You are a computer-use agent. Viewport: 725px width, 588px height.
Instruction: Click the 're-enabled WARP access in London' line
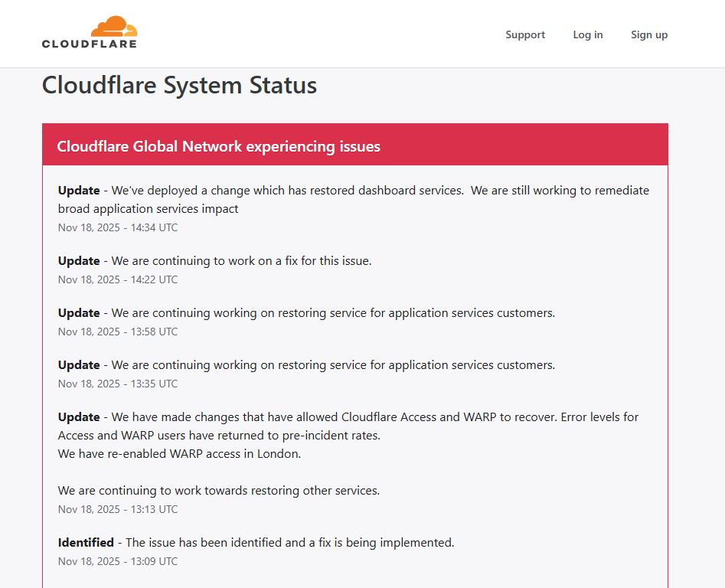tap(179, 453)
